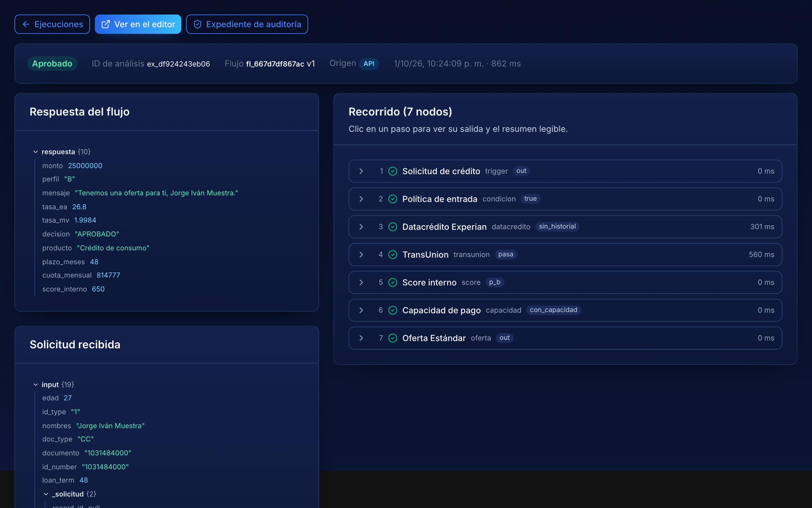Collapse the respuesta JSON tree
The width and height of the screenshot is (812, 508).
point(36,152)
